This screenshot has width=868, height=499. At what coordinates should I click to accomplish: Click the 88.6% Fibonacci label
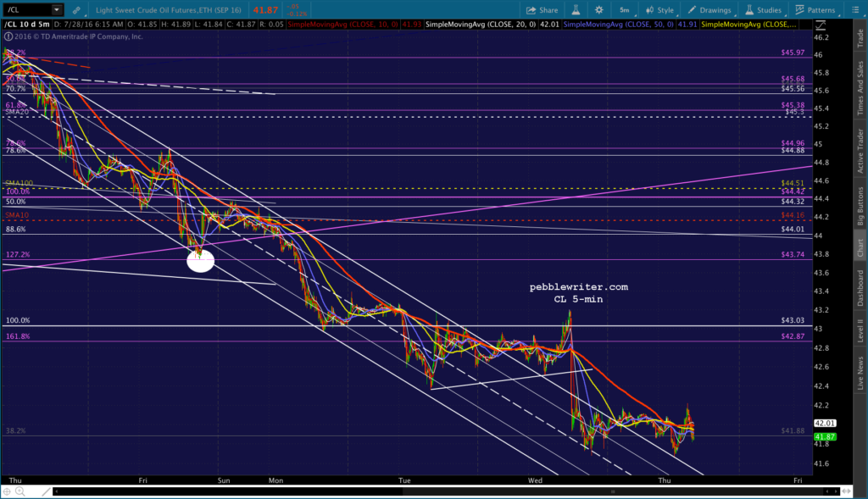coord(15,229)
